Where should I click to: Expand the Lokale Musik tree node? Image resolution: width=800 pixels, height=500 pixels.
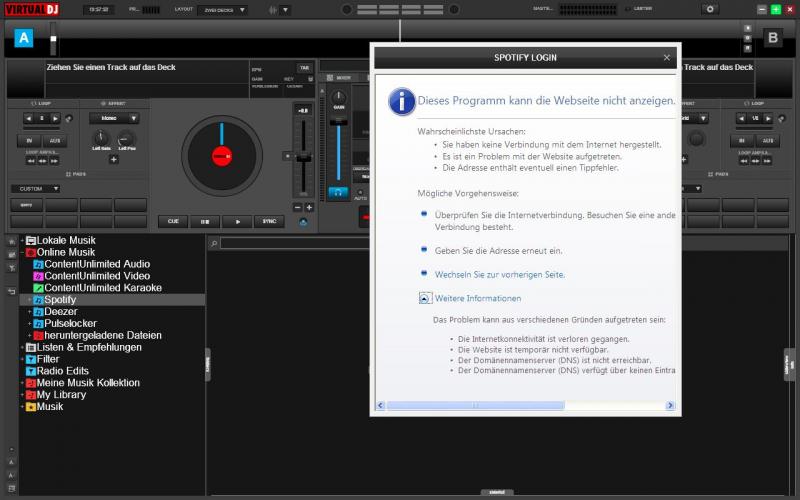[x=22, y=240]
